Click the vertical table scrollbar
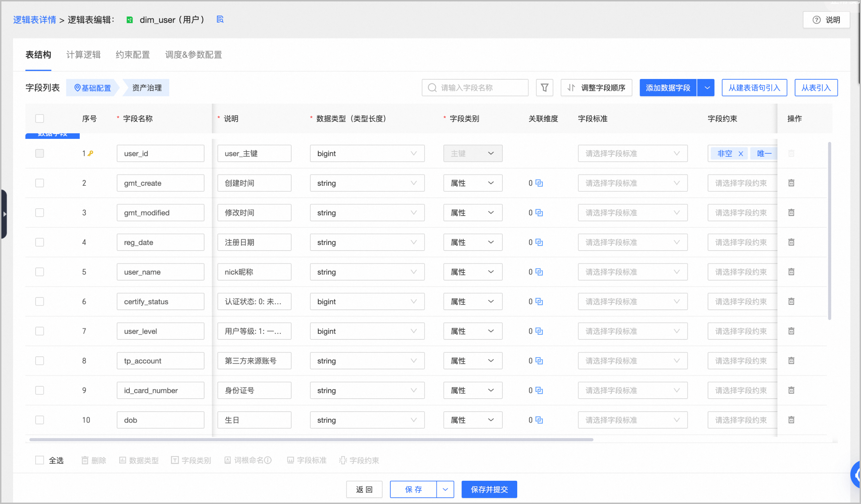 tap(830, 231)
